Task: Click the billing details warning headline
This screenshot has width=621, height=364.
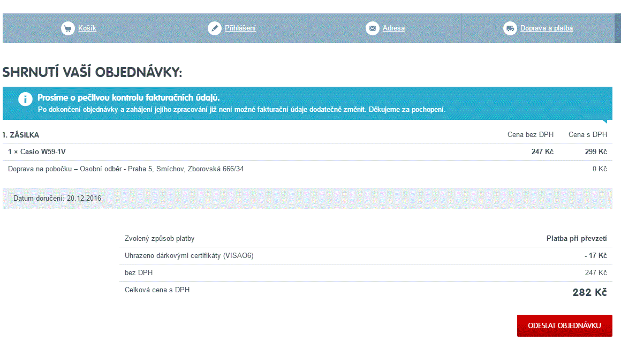Action: click(128, 98)
